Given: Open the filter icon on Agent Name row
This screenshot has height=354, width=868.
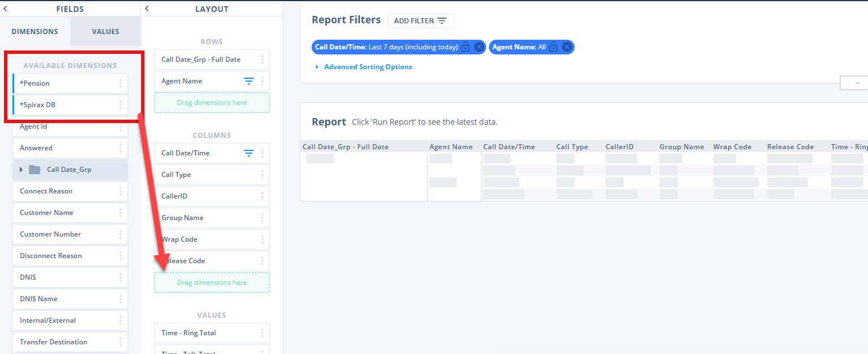Looking at the screenshot, I should tap(248, 81).
